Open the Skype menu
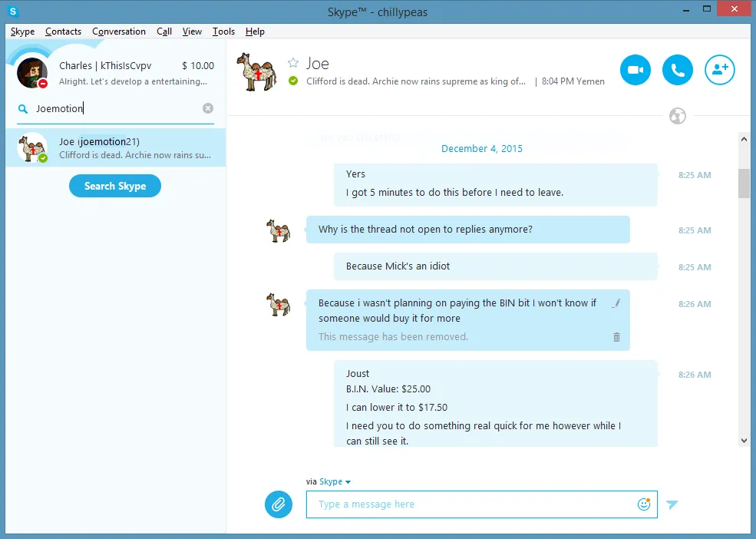The width and height of the screenshot is (756, 539). click(x=23, y=31)
